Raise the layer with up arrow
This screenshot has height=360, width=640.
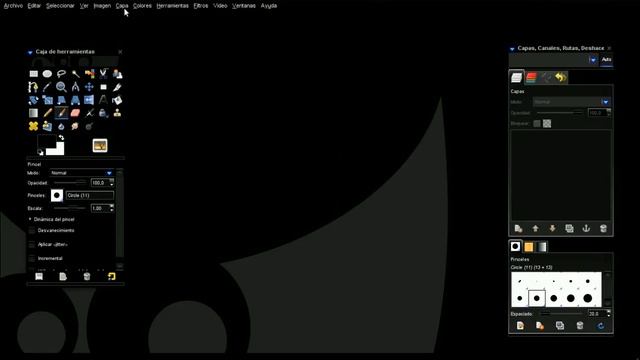pos(536,229)
